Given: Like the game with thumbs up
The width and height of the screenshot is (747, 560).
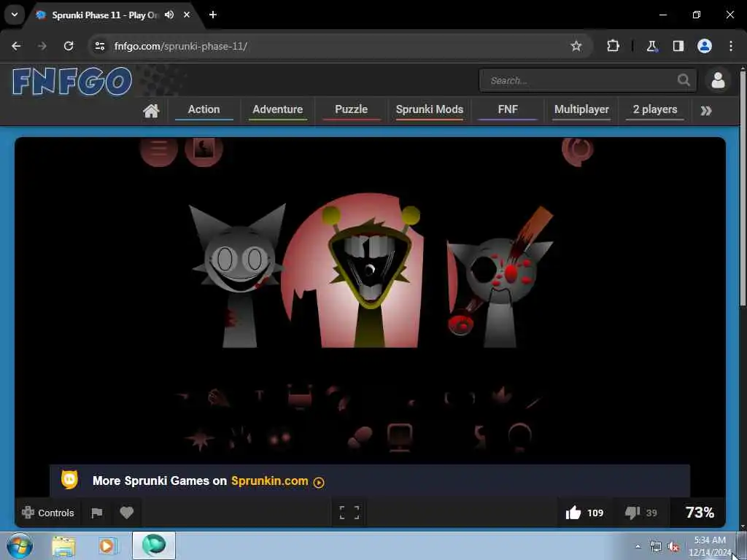Looking at the screenshot, I should [584, 513].
